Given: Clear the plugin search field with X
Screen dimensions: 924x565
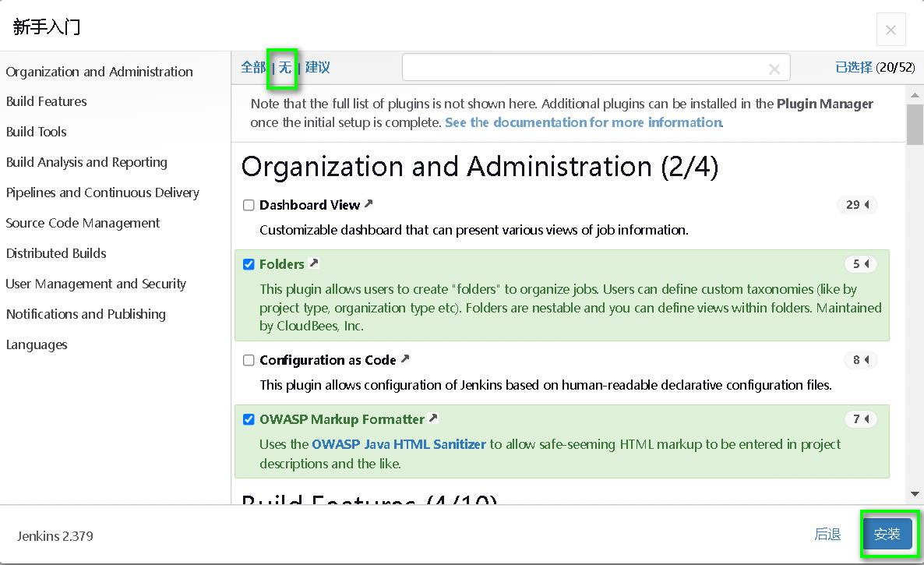Looking at the screenshot, I should tap(774, 69).
